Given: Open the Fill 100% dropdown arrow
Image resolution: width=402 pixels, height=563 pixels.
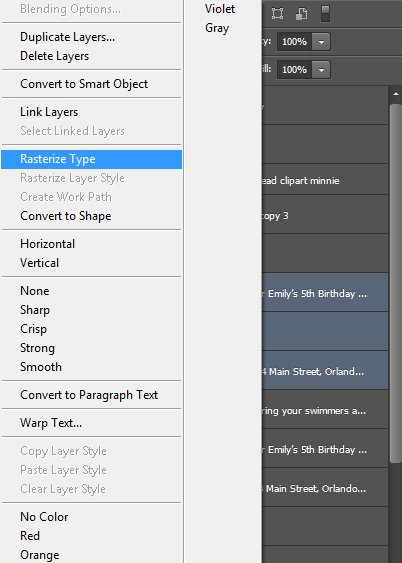Looking at the screenshot, I should [321, 69].
